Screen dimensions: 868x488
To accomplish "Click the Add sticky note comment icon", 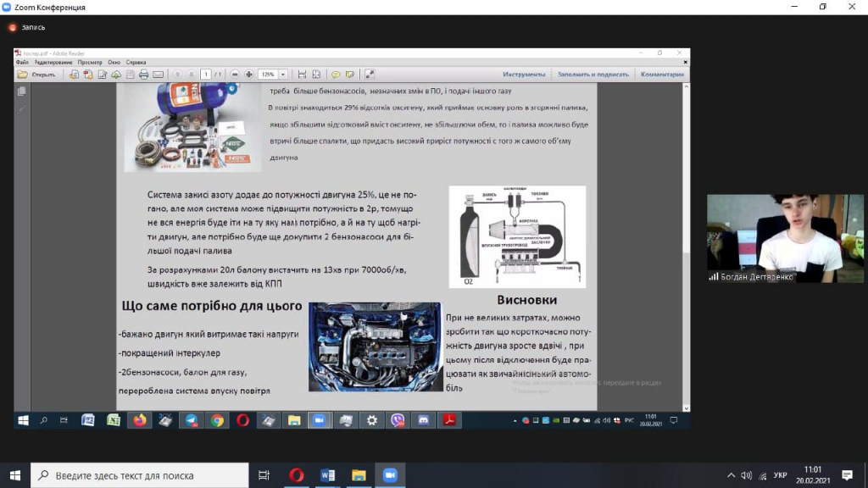I will pos(336,75).
